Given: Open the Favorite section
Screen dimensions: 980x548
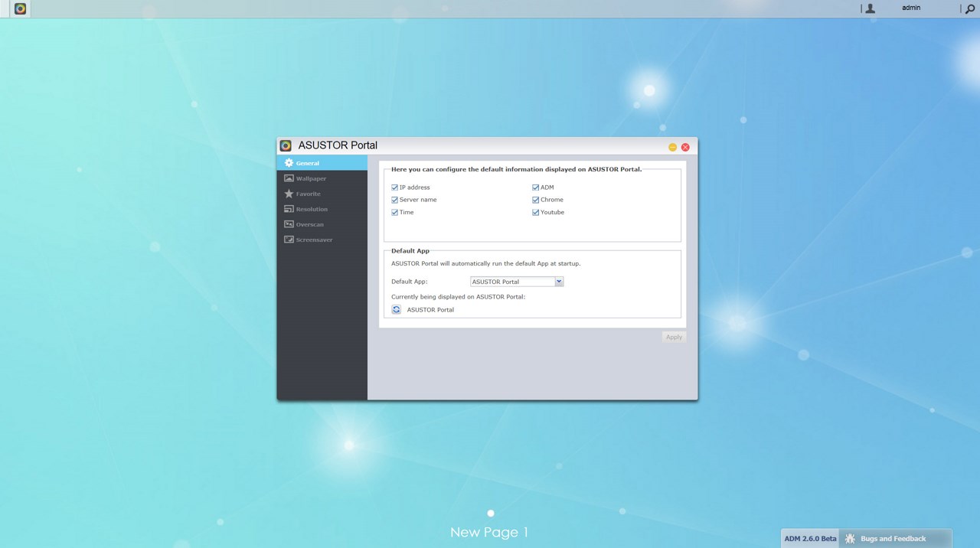Looking at the screenshot, I should coord(322,194).
